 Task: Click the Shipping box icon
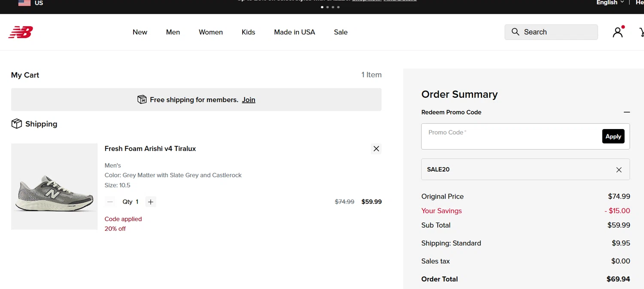coord(16,124)
